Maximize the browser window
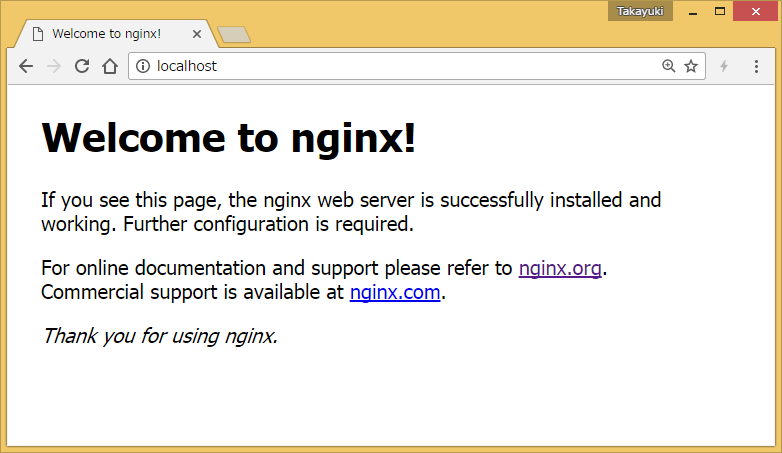The width and height of the screenshot is (782, 453). 720,11
